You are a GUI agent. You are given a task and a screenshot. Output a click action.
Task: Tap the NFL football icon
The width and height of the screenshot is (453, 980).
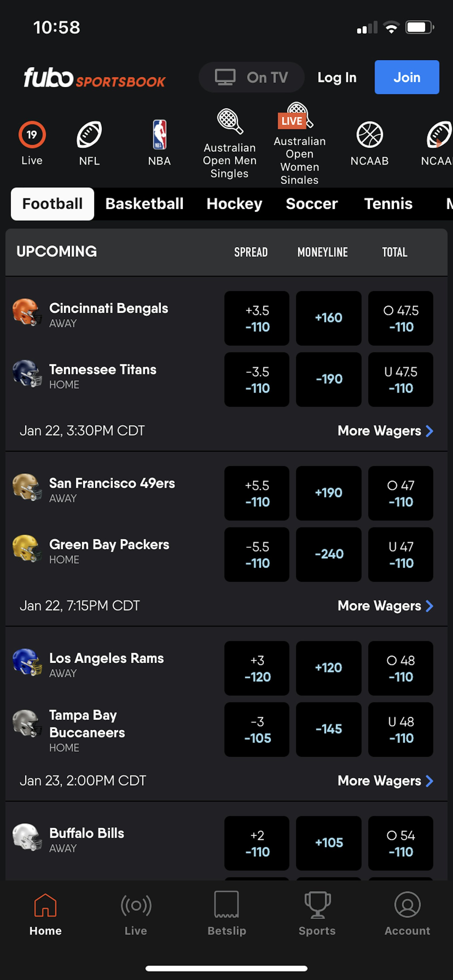pos(89,135)
